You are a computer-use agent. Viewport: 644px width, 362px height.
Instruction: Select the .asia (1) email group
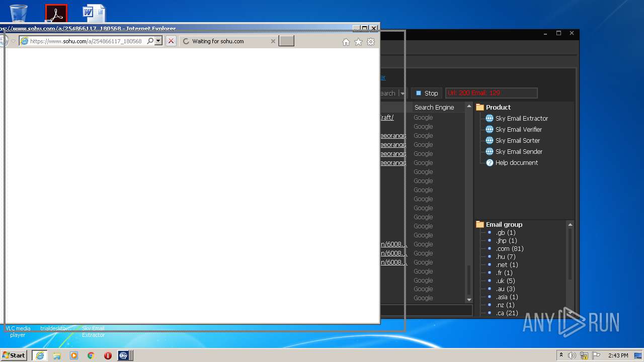tap(507, 297)
